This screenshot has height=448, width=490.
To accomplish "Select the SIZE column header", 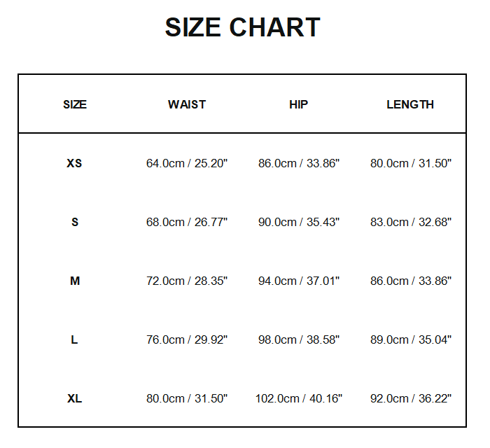I will (75, 104).
